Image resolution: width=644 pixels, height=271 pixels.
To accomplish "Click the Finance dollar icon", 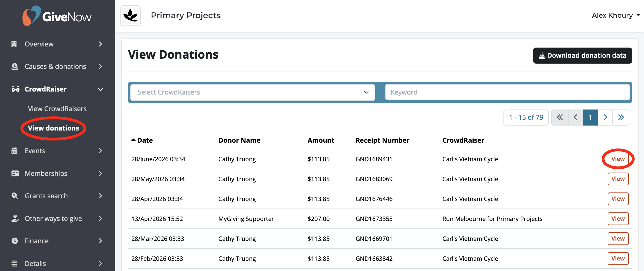I will point(15,241).
